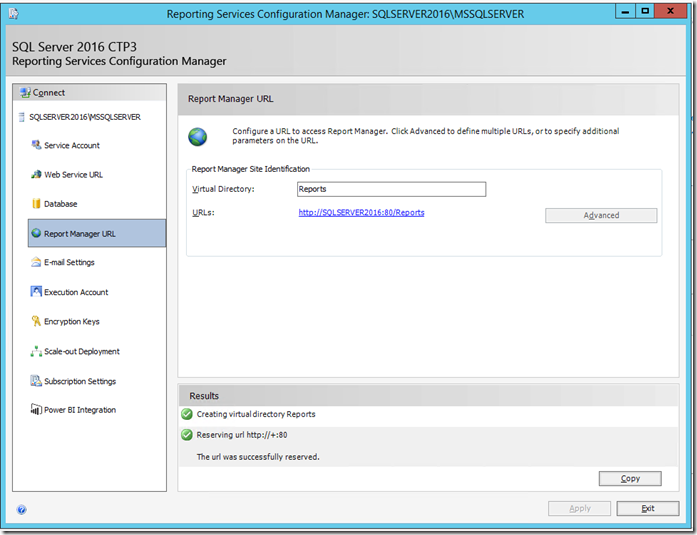The height and width of the screenshot is (535, 697).
Task: Click the Power BI Integration icon
Action: coord(36,410)
